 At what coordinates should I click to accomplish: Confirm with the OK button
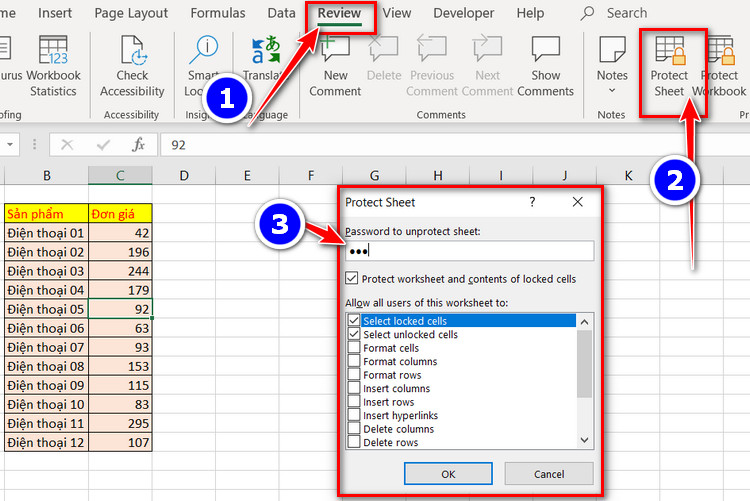(448, 473)
